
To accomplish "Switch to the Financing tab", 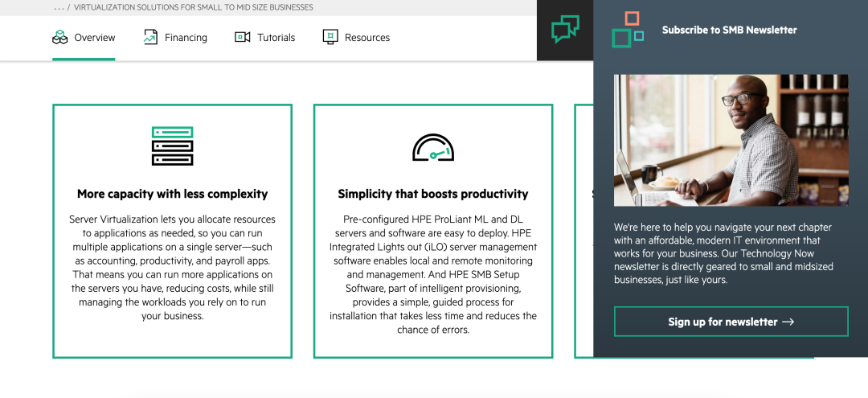I will tap(175, 38).
